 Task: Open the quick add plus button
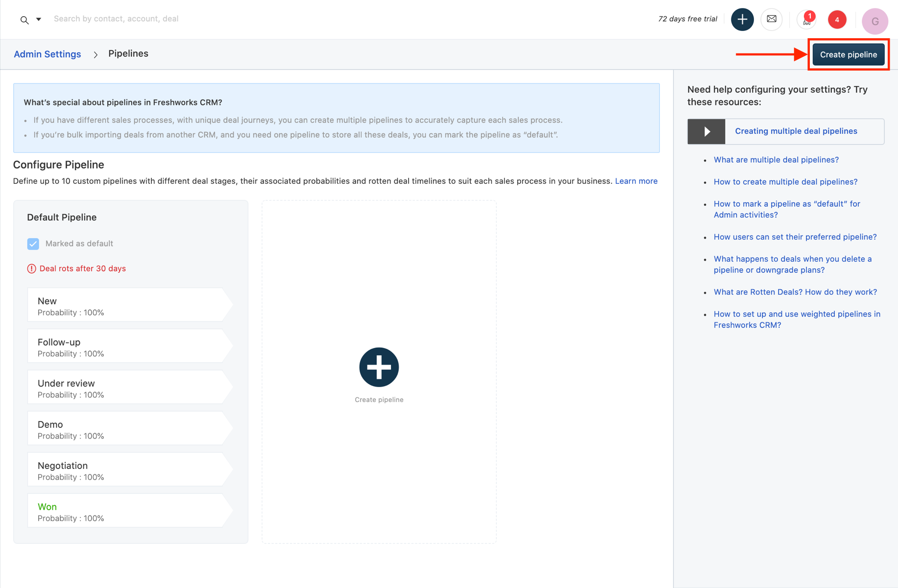[742, 20]
